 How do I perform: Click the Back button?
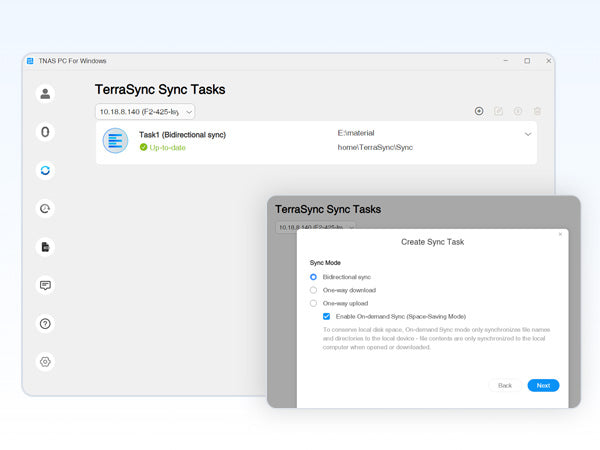click(505, 385)
